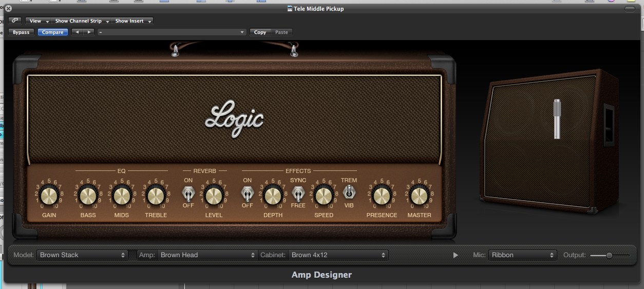This screenshot has width=644, height=289.
Task: Click the BASS knob
Action: click(88, 196)
